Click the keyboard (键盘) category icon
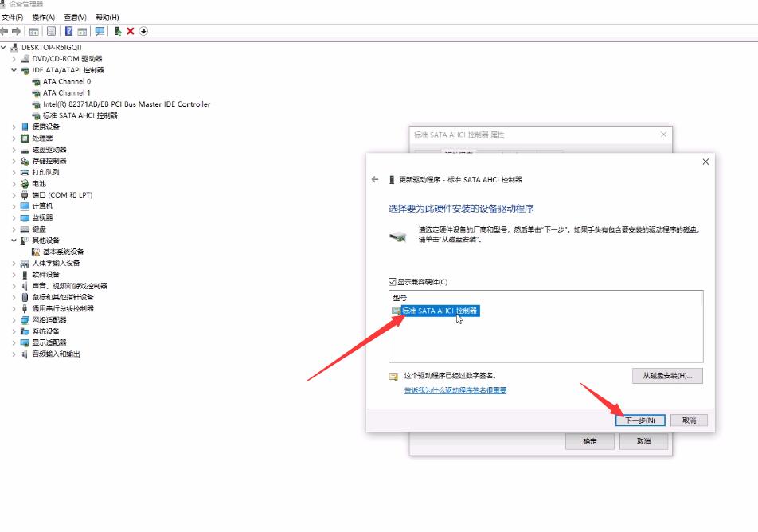 [25, 229]
